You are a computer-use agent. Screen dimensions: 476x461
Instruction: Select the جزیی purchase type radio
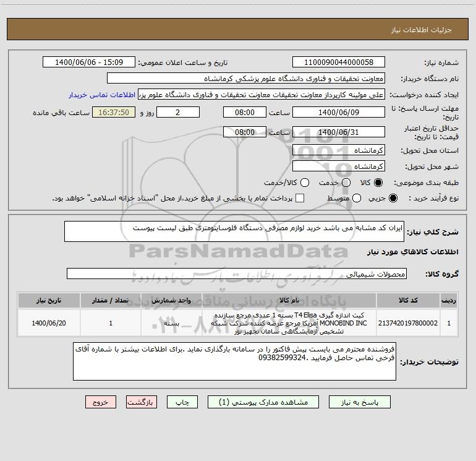tap(393, 198)
